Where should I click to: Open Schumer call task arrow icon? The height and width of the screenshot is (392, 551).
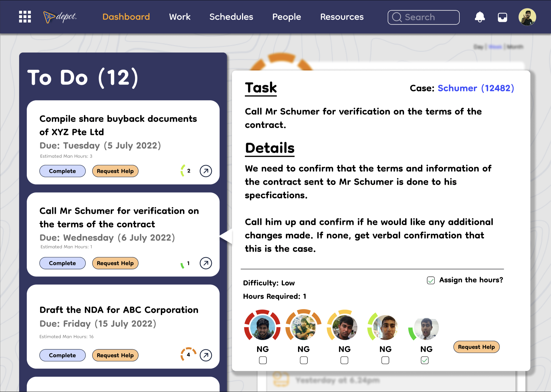206,263
